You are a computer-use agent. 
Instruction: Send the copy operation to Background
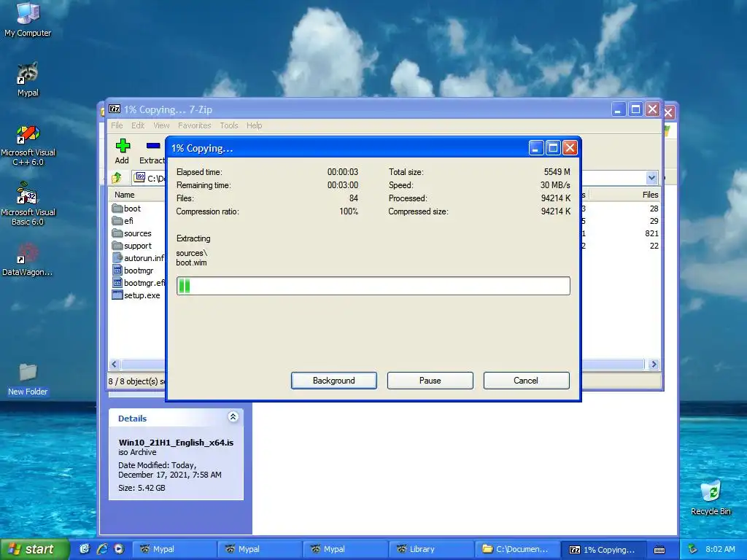tap(334, 381)
